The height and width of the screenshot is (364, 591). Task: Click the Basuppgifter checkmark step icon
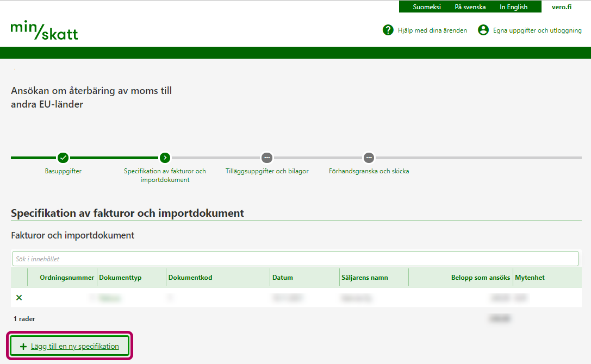pos(63,158)
